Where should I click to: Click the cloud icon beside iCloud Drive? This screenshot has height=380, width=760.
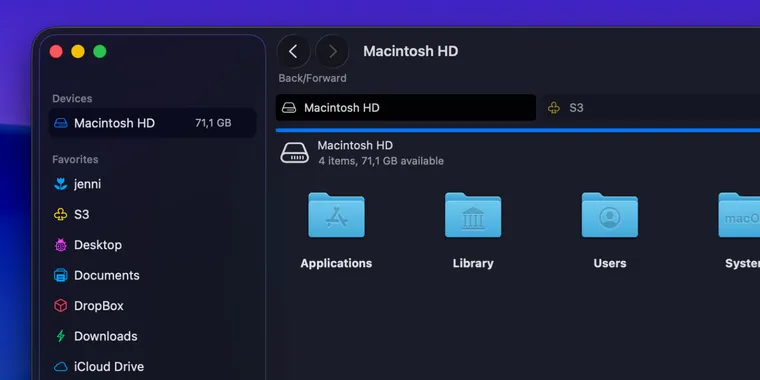tap(61, 366)
